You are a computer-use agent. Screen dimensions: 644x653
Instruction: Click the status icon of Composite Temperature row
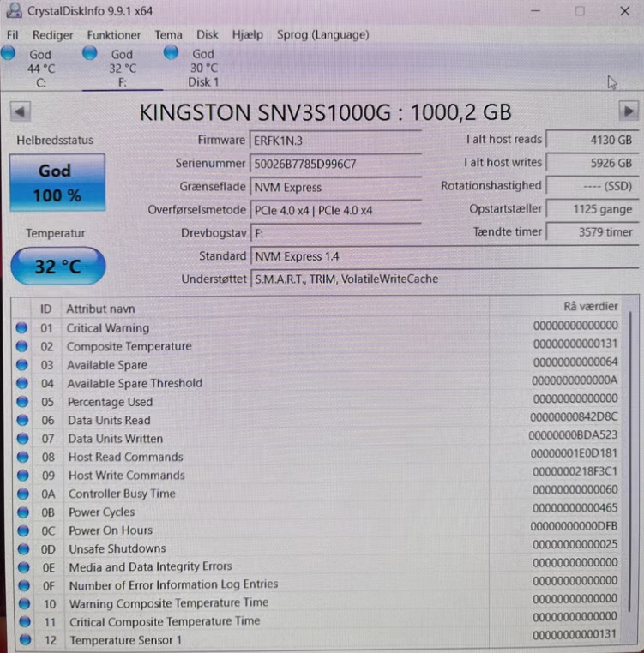point(21,346)
